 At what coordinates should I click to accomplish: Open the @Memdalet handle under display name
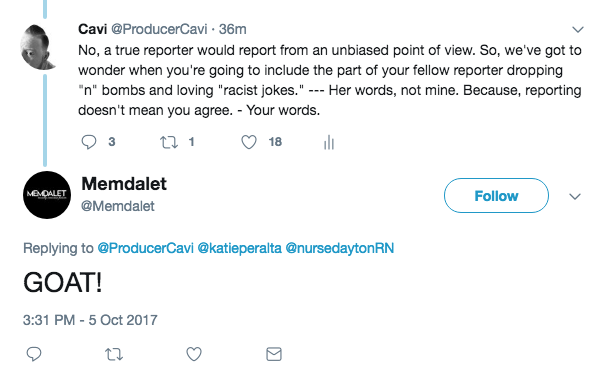tap(117, 206)
